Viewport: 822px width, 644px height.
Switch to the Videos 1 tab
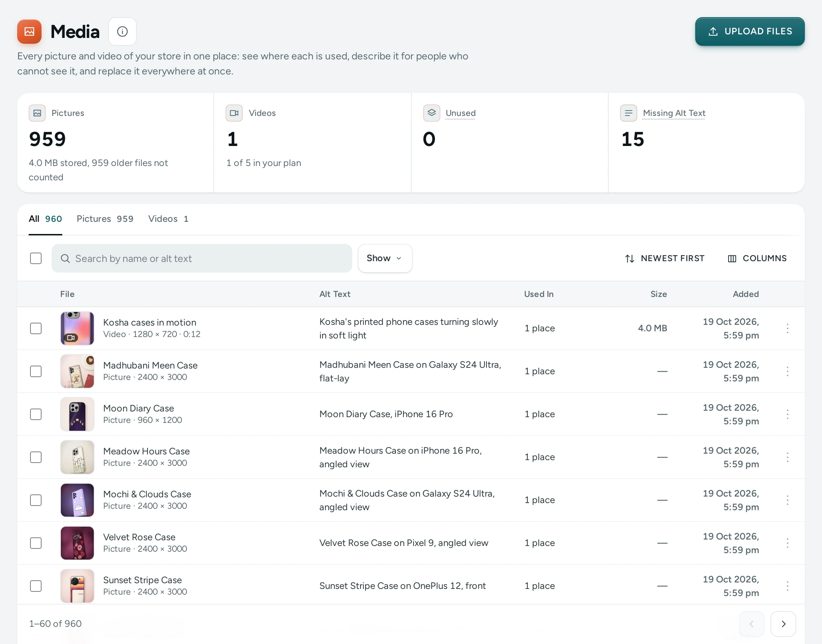(168, 219)
